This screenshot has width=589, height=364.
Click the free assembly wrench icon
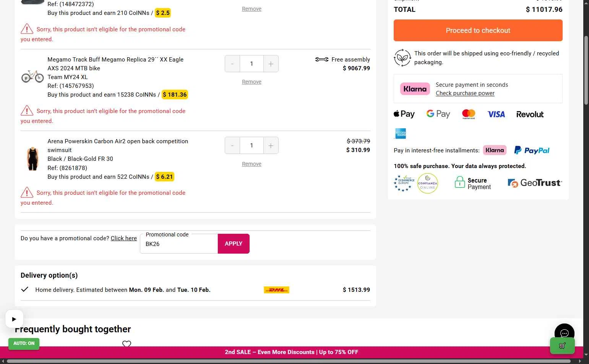click(x=322, y=59)
